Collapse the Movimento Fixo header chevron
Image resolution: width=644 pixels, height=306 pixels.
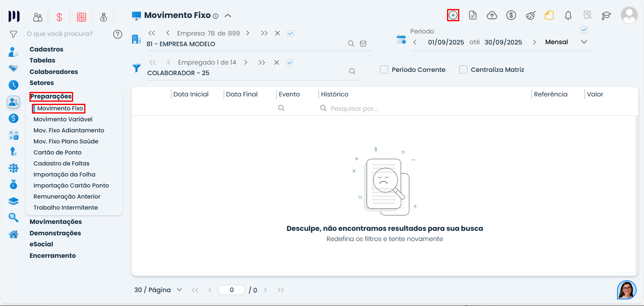click(x=228, y=16)
